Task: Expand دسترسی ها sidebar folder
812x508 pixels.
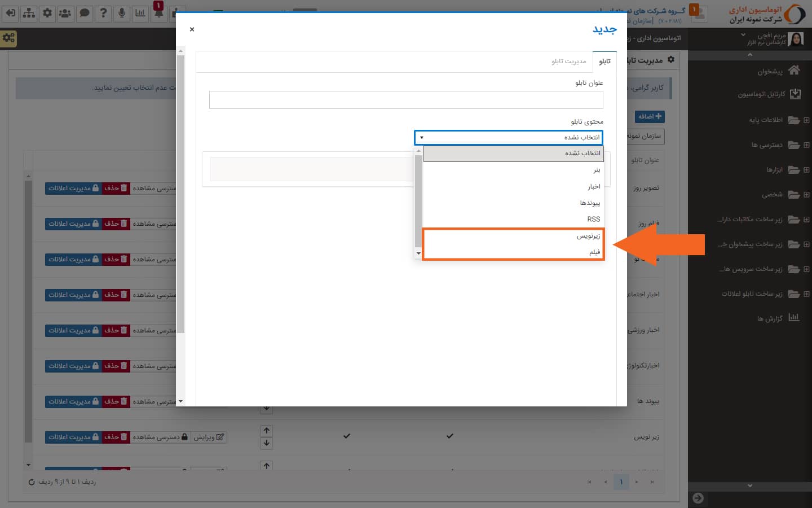Action: click(x=766, y=145)
